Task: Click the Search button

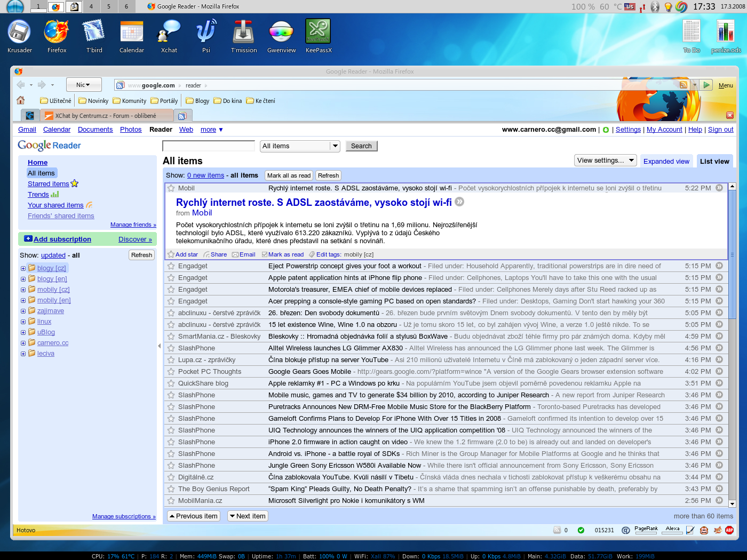Action: click(x=361, y=146)
